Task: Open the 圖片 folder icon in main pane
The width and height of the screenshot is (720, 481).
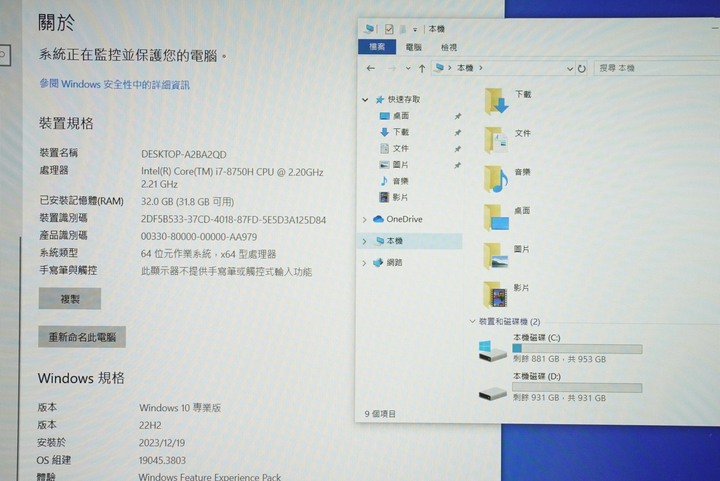Action: tap(496, 256)
